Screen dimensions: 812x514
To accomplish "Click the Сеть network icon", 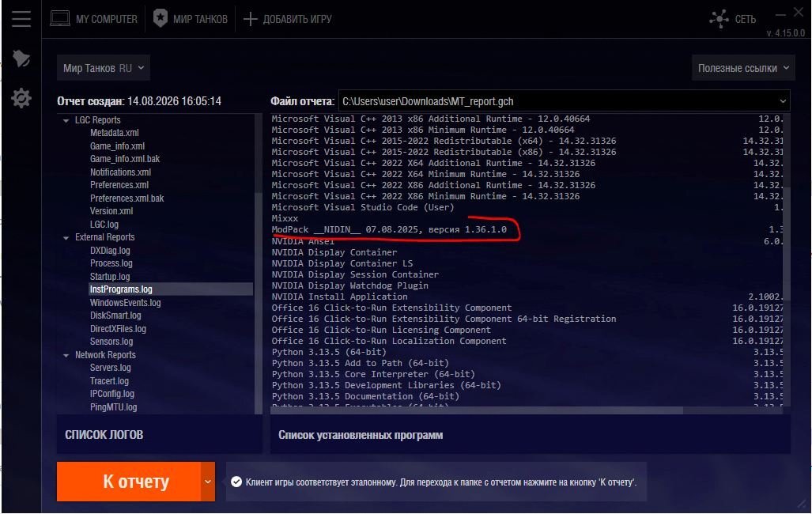I will (719, 19).
